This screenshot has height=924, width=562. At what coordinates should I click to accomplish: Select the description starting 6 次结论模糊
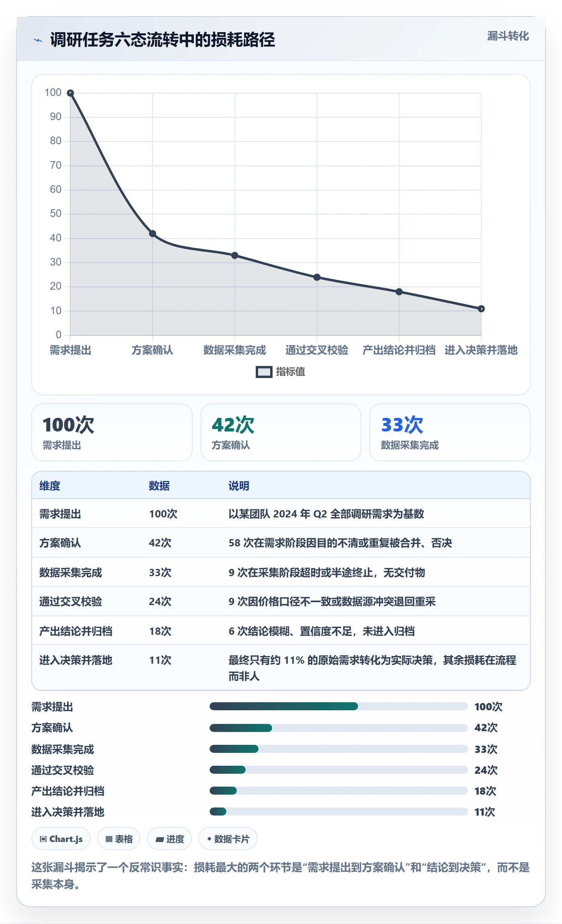(322, 631)
